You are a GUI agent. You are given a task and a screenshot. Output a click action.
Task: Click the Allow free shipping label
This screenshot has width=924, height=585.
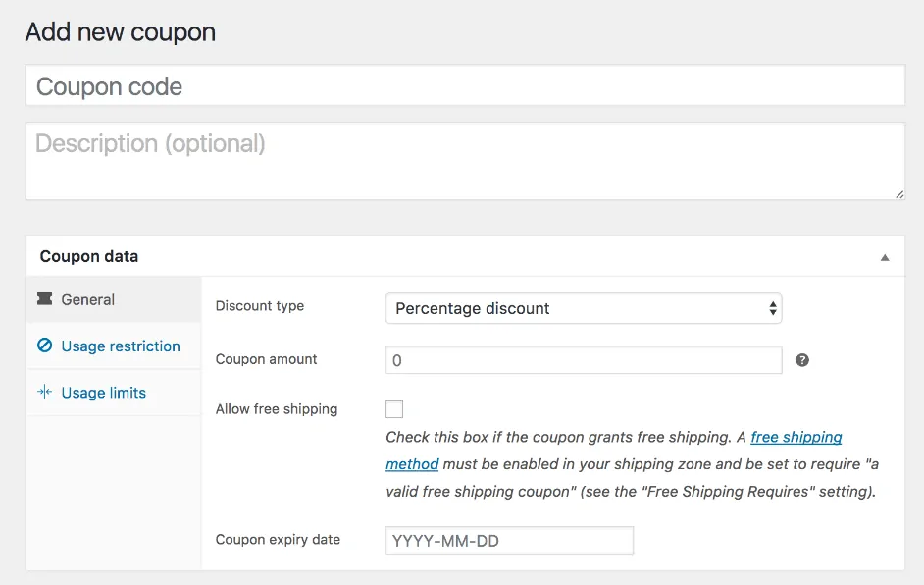pos(277,409)
